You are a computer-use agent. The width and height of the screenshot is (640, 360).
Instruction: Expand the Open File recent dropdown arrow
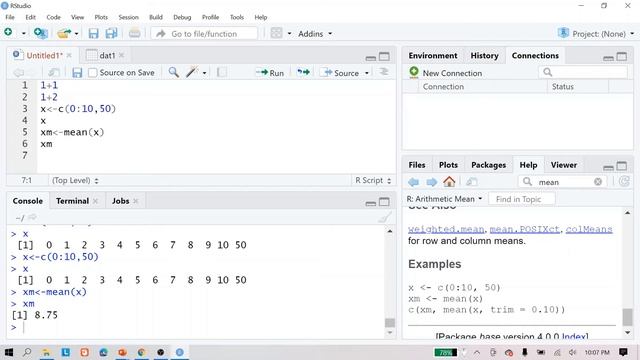pos(76,33)
